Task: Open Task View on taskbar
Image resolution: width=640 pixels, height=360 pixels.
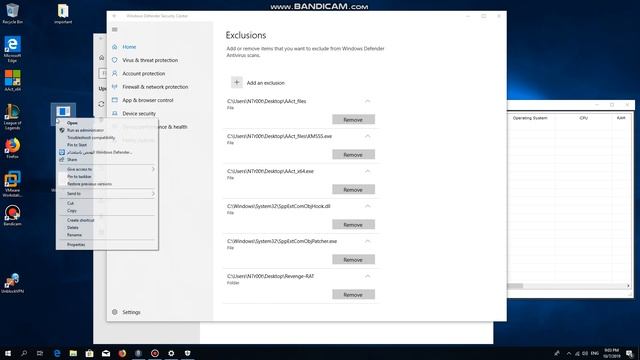Action: click(40, 353)
